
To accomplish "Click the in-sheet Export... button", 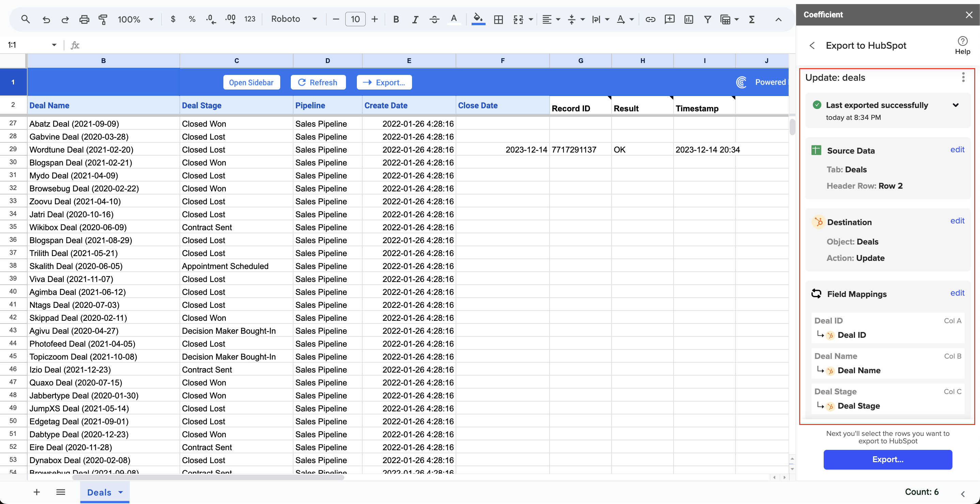I will [x=384, y=82].
